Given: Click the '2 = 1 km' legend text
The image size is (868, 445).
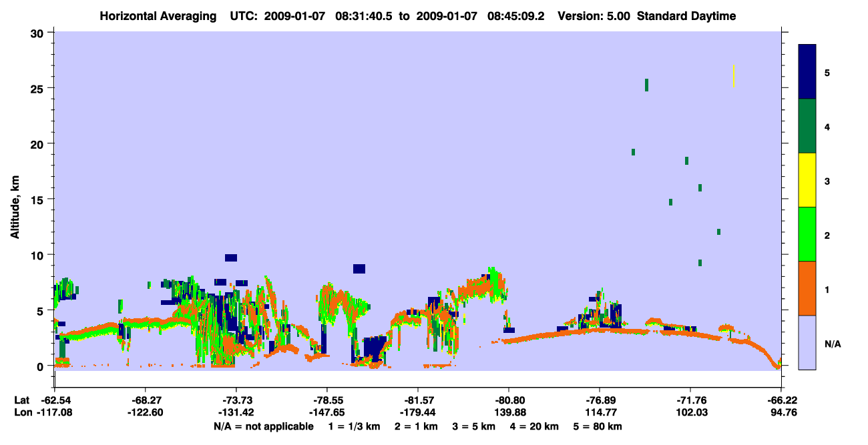Looking at the screenshot, I should point(415,426).
